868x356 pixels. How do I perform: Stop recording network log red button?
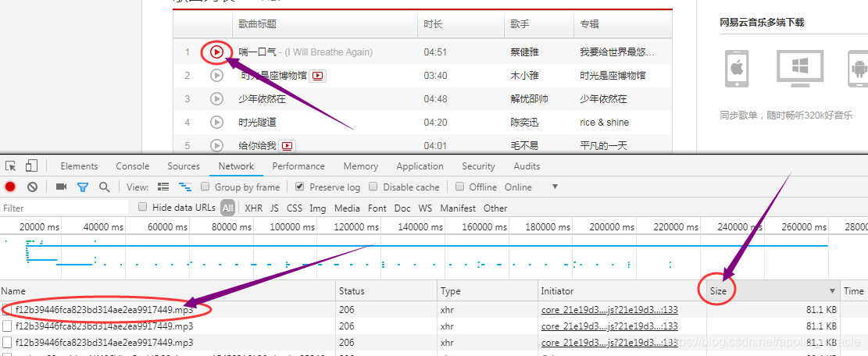point(10,187)
